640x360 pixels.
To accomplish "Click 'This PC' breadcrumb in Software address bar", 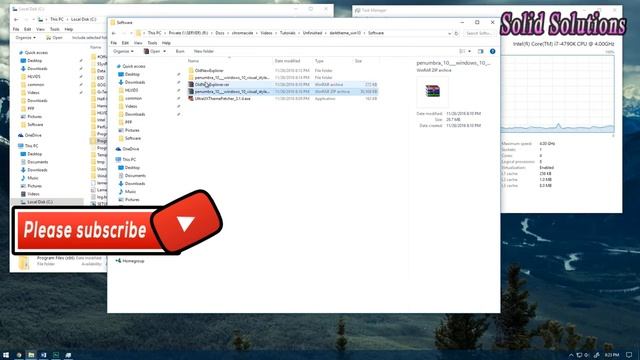I will click(154, 33).
